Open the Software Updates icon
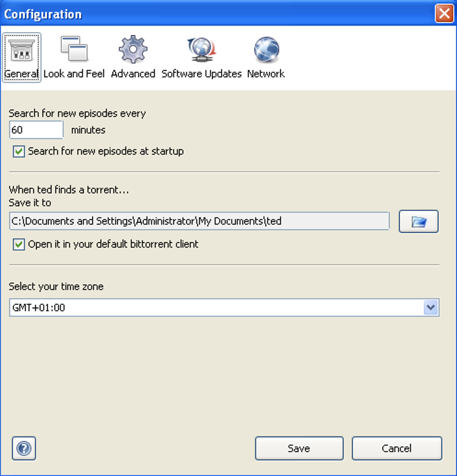 click(x=201, y=50)
